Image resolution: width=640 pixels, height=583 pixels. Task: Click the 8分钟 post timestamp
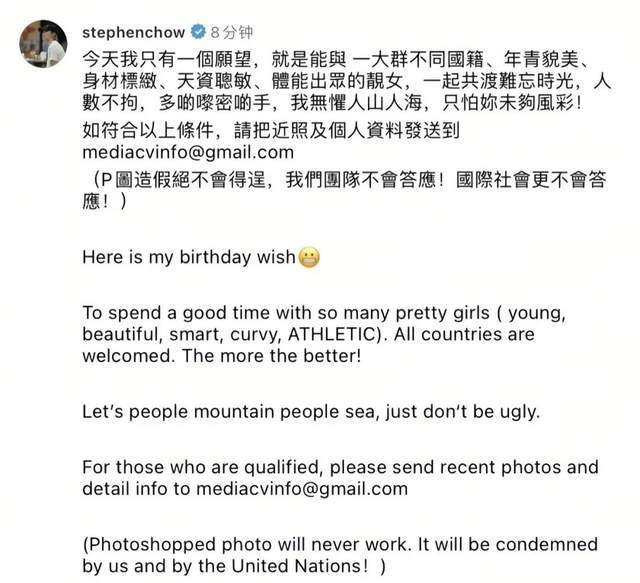[232, 32]
